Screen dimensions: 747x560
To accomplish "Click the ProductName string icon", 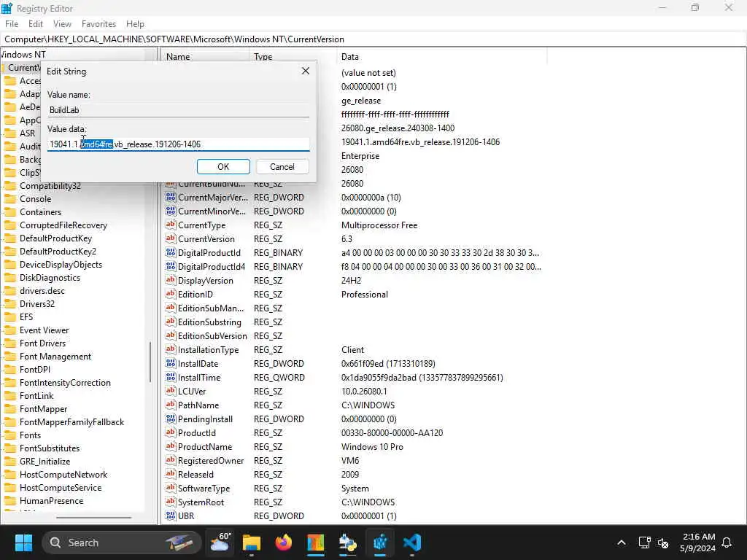I will pyautogui.click(x=171, y=446).
